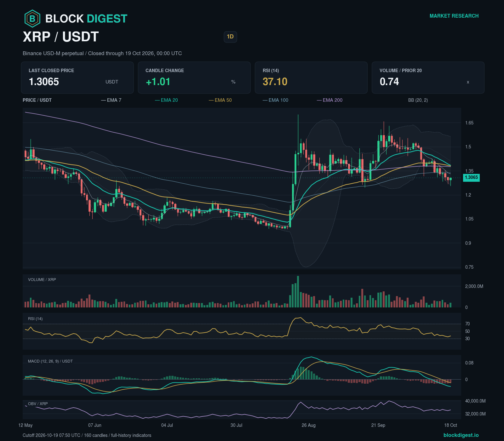Select the 1D timeframe badge
Screen dimensions: 504x441
pos(230,37)
